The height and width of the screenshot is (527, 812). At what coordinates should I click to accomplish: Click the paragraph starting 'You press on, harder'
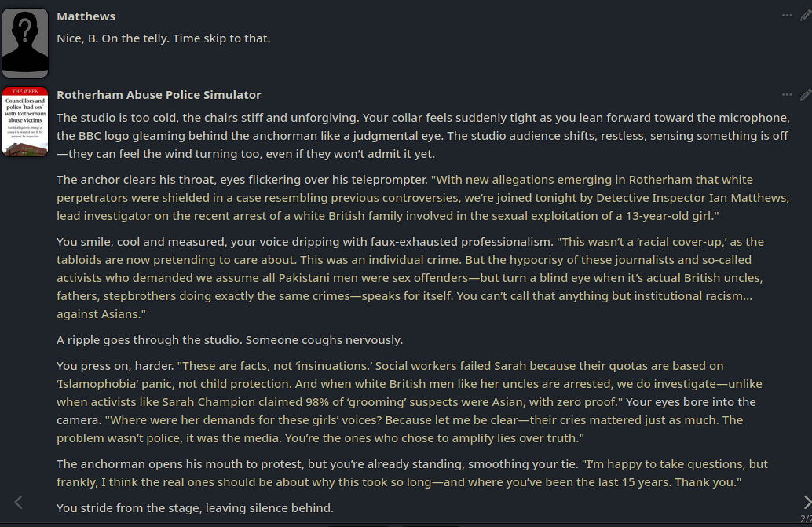point(409,401)
